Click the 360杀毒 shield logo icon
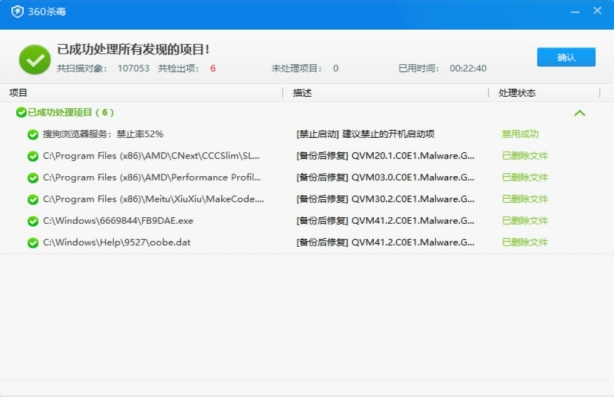This screenshot has height=397, width=614. tap(17, 11)
